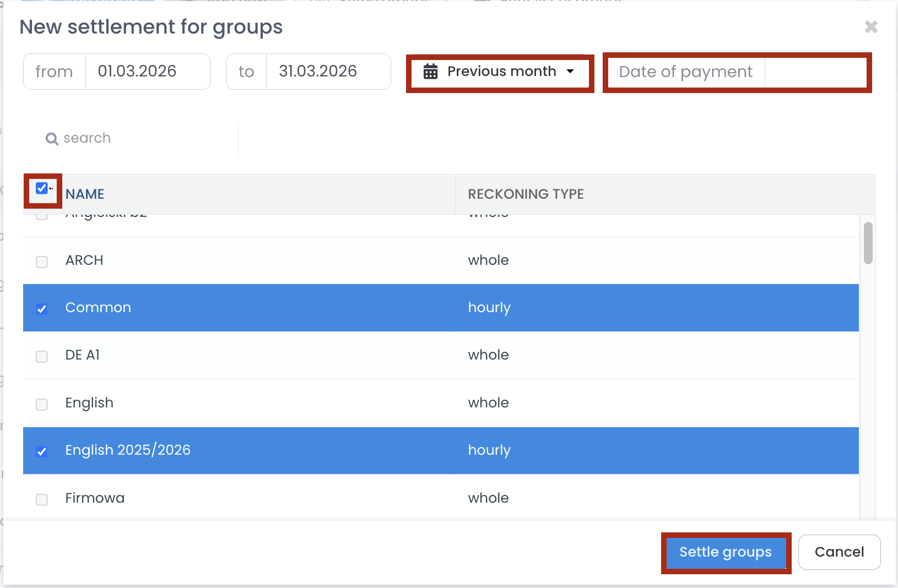Sort by the NAME column header
The width and height of the screenshot is (898, 588).
[85, 194]
